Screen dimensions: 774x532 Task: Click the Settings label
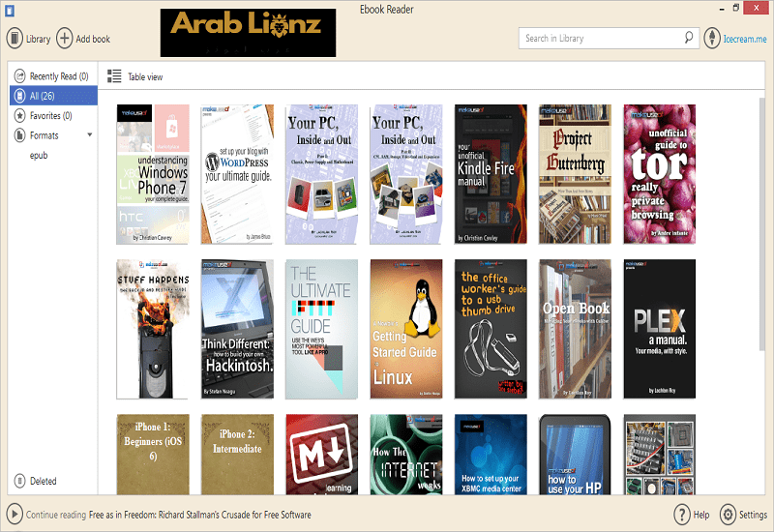(x=753, y=515)
